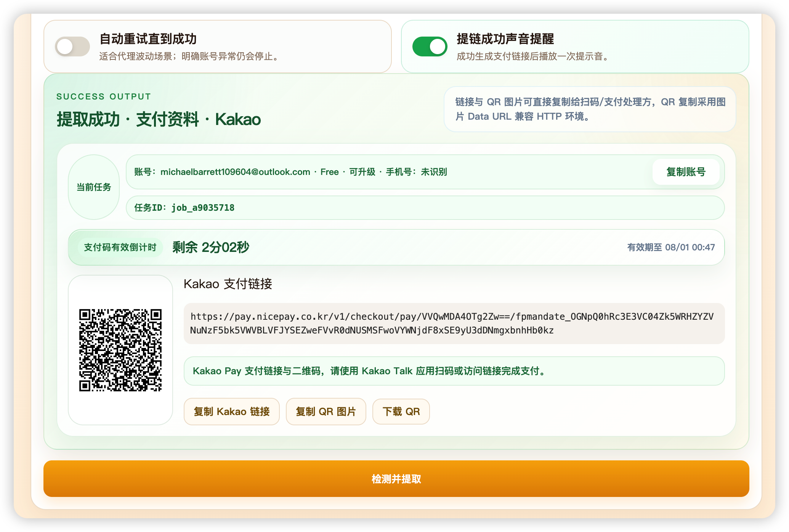Select the nicepay checkout URL text

452,324
